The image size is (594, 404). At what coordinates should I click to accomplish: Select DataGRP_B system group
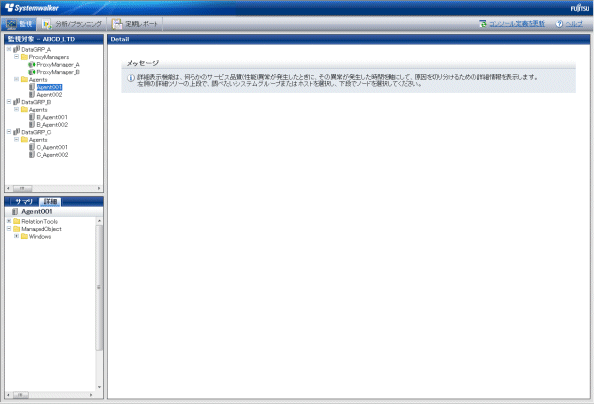(x=36, y=102)
